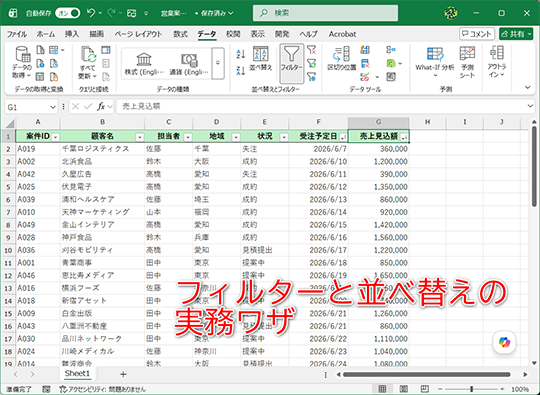Click the 100% zoom level
Viewport: 540px width, 395px height.
pyautogui.click(x=520, y=389)
